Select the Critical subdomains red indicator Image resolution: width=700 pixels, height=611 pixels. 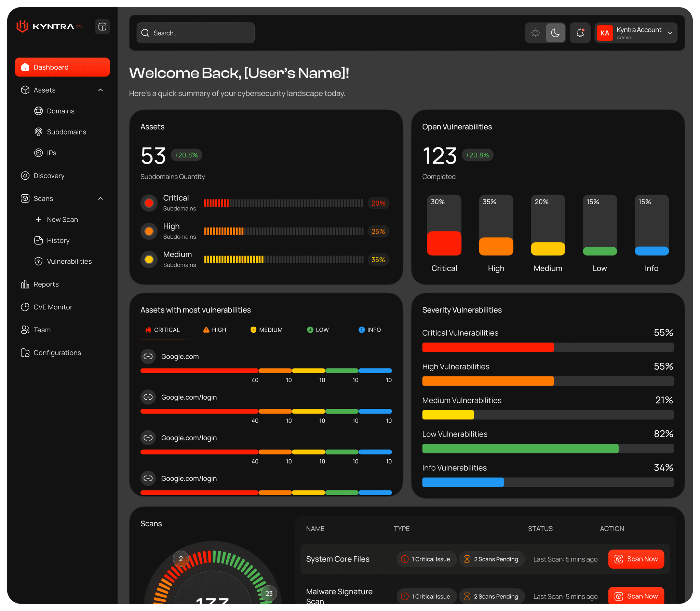click(149, 203)
